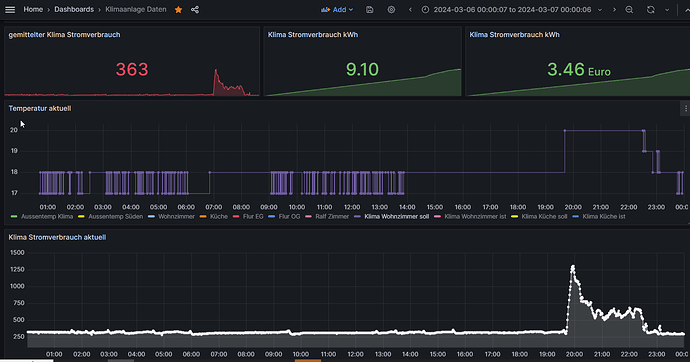The width and height of the screenshot is (690, 362).
Task: Open the Temperatur aktuell panel three-dot menu
Action: pos(685,108)
